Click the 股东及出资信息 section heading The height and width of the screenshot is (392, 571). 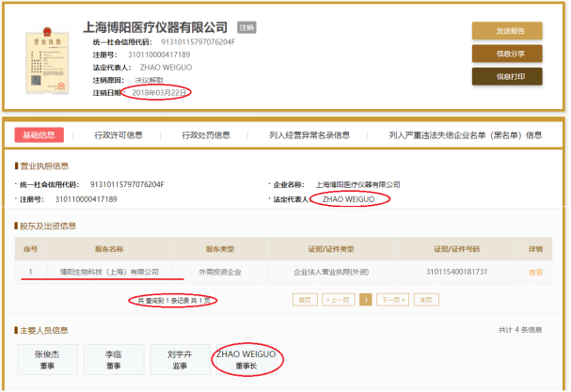[x=48, y=227]
